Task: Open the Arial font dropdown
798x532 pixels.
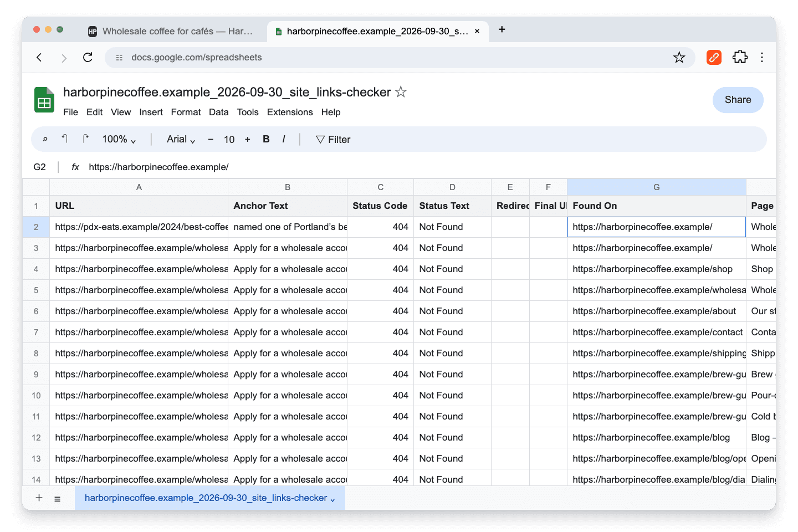Action: 181,140
